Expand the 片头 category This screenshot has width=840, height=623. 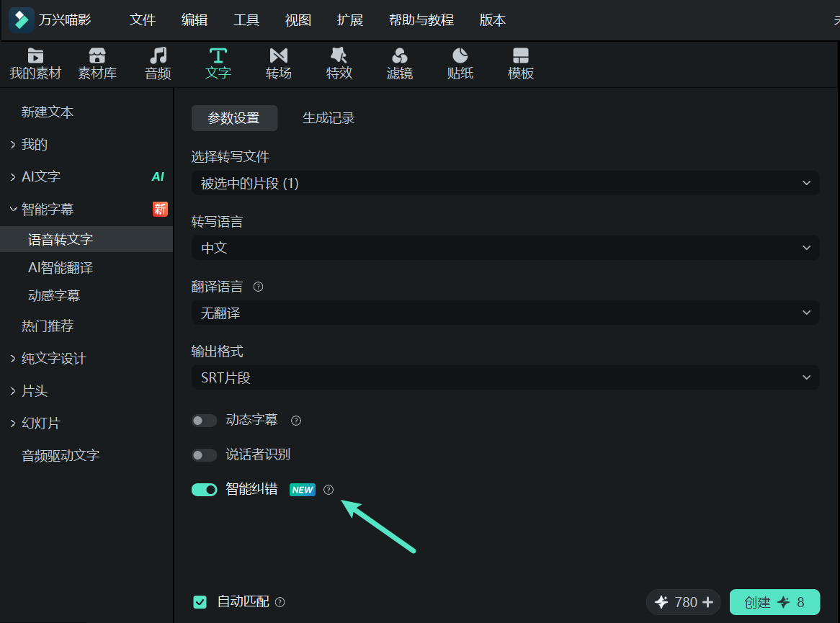14,391
